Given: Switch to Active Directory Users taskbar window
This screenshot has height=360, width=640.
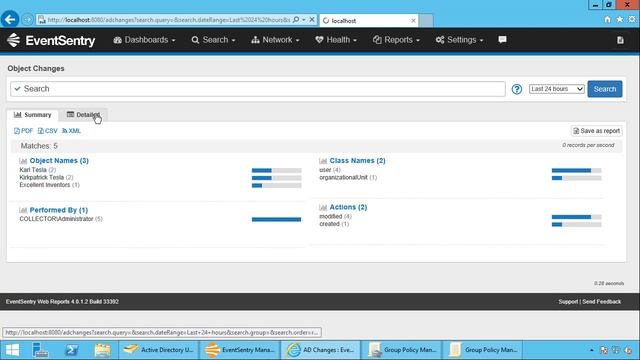Looking at the screenshot, I should click(x=158, y=350).
